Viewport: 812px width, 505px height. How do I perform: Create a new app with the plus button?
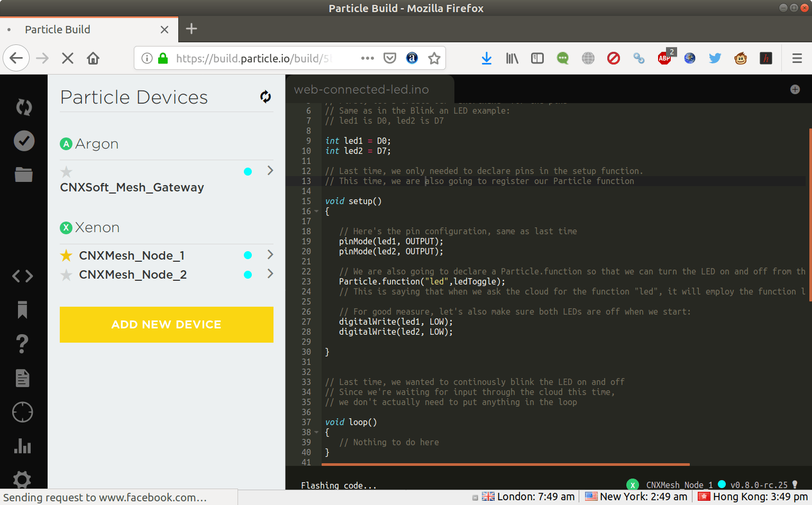[795, 89]
